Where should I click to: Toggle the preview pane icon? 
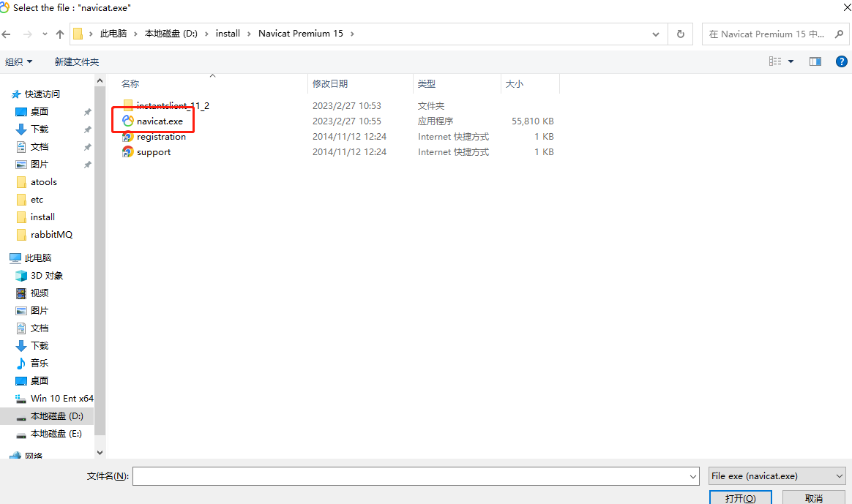pos(815,61)
